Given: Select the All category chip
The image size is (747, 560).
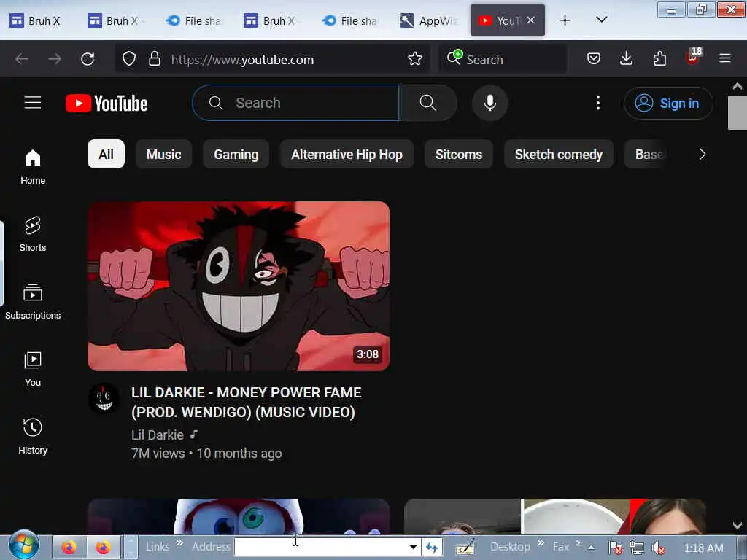Looking at the screenshot, I should [107, 155].
